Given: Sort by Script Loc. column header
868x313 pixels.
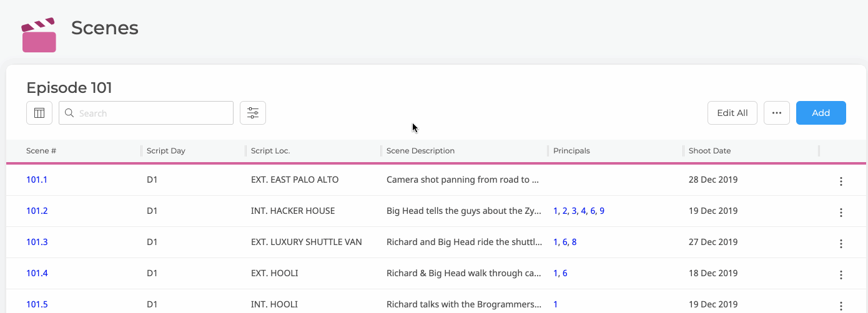Looking at the screenshot, I should [270, 151].
